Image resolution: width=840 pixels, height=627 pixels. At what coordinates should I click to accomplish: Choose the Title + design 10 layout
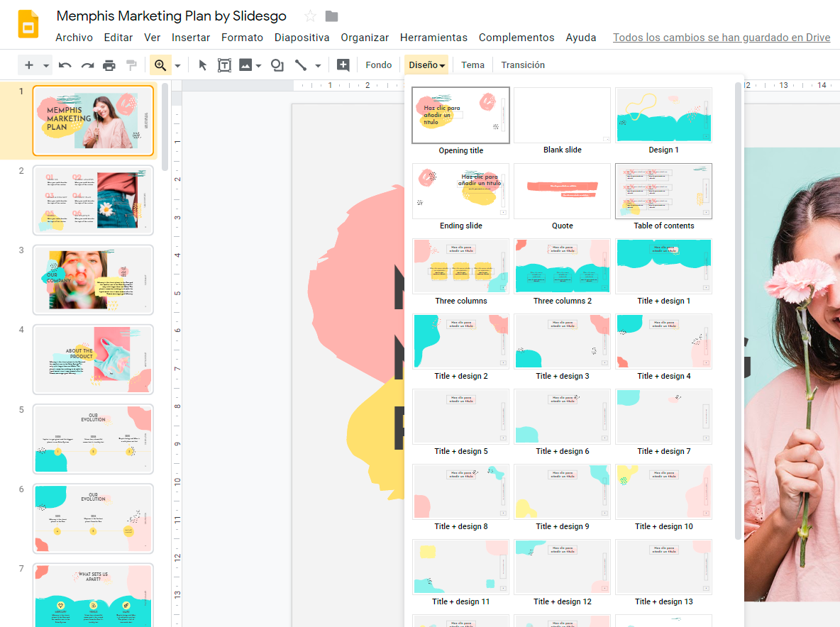click(x=664, y=492)
